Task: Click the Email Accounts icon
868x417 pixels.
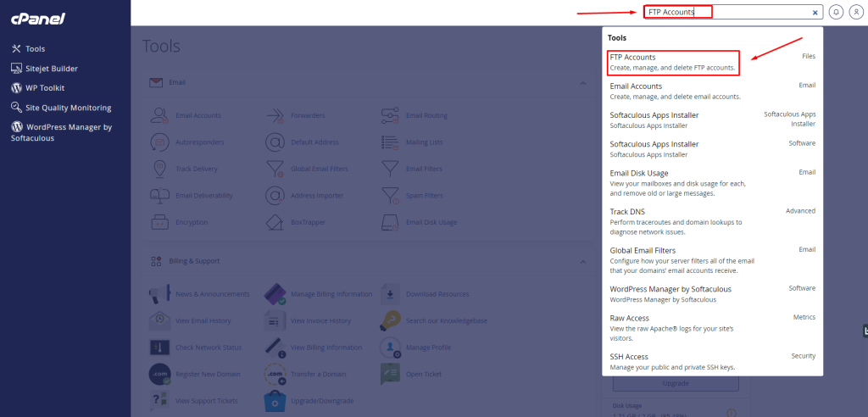Action: (x=159, y=116)
